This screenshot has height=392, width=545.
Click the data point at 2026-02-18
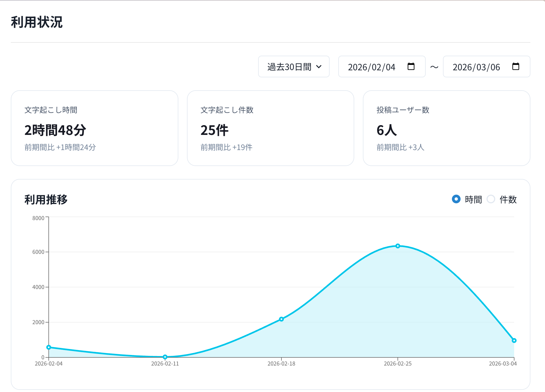[x=282, y=319]
